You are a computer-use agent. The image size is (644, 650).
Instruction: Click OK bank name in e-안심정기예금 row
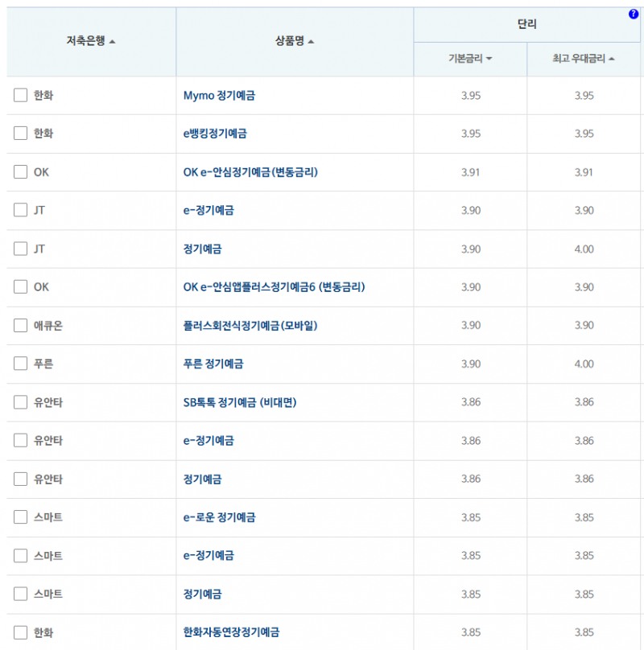tap(41, 172)
